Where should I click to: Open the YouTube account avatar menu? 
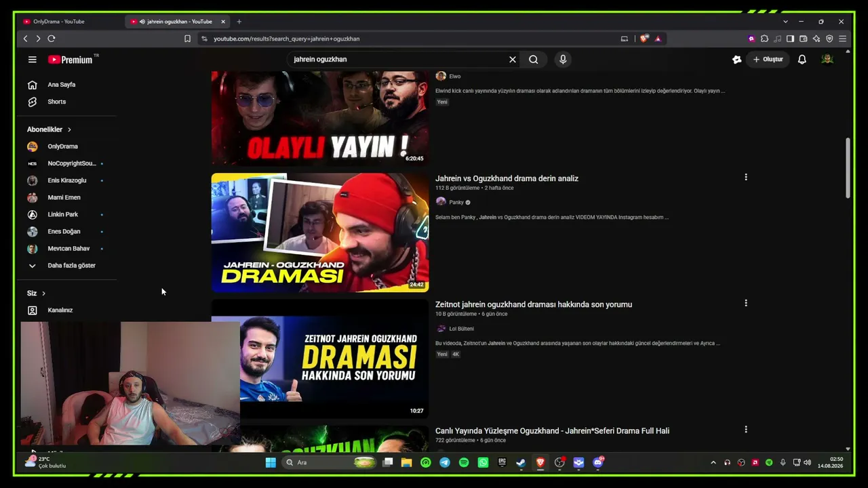click(827, 60)
